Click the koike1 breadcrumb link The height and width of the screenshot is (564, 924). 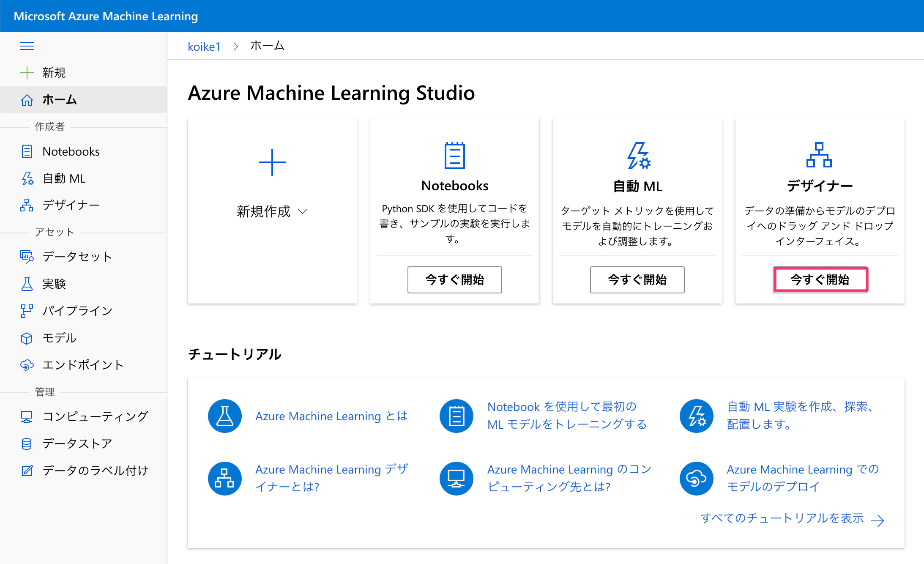click(x=204, y=47)
